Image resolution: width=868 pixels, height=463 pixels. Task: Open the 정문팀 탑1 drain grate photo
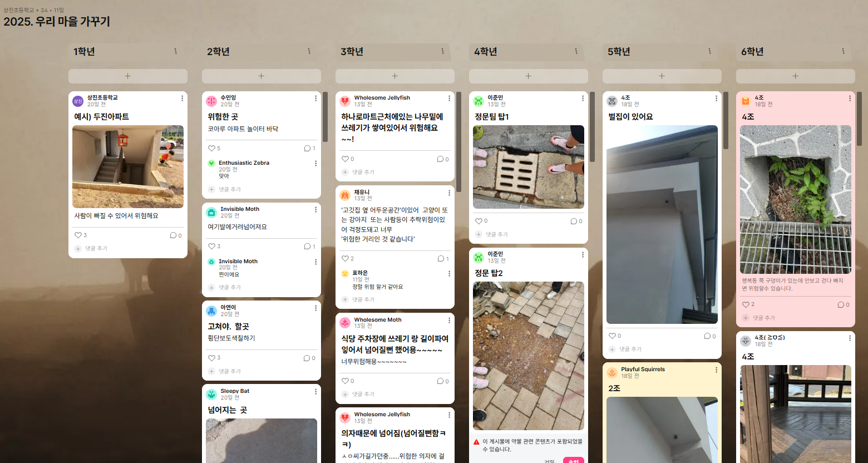[x=529, y=167]
